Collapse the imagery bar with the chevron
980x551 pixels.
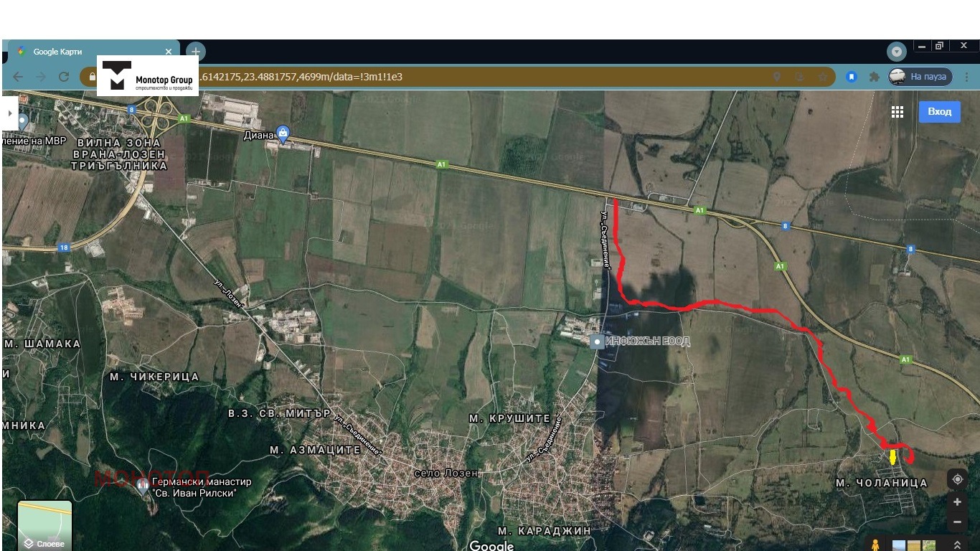[957, 544]
